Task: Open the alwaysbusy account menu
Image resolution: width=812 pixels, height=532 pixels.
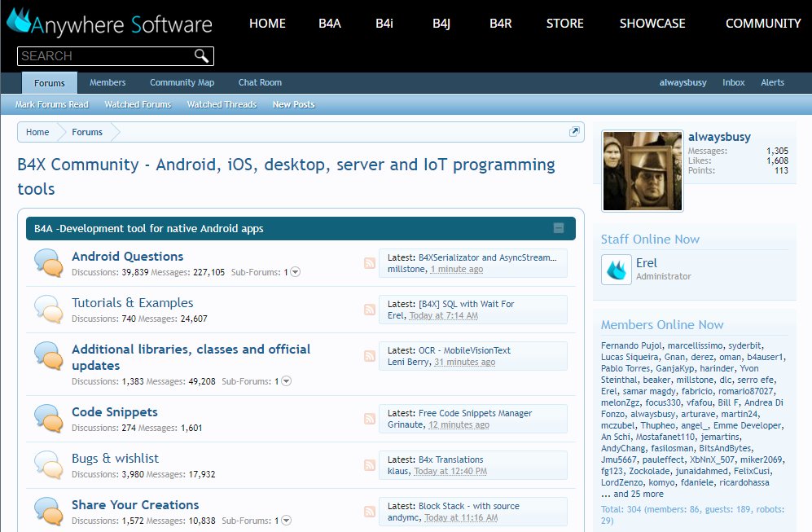Action: pos(683,82)
